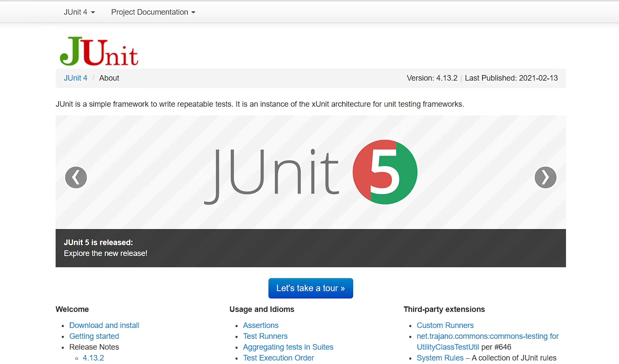Open release notes for 4.13.2

coord(93,358)
